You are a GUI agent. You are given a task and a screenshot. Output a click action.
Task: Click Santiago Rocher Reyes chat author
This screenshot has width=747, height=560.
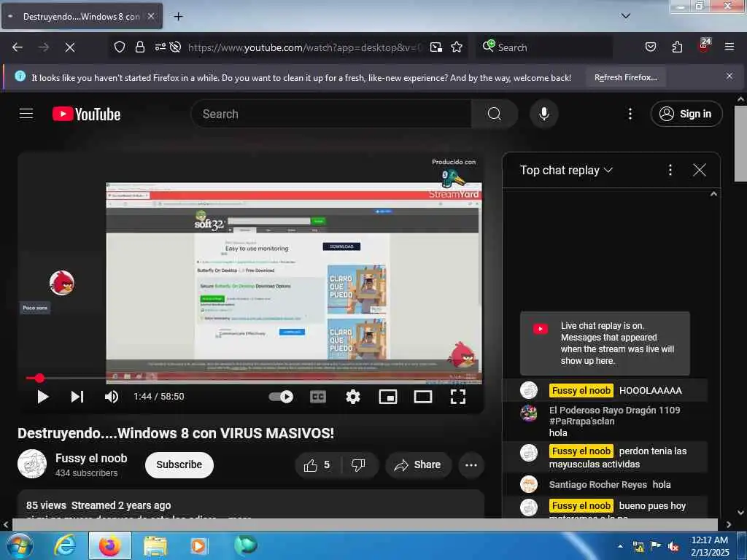tap(597, 484)
